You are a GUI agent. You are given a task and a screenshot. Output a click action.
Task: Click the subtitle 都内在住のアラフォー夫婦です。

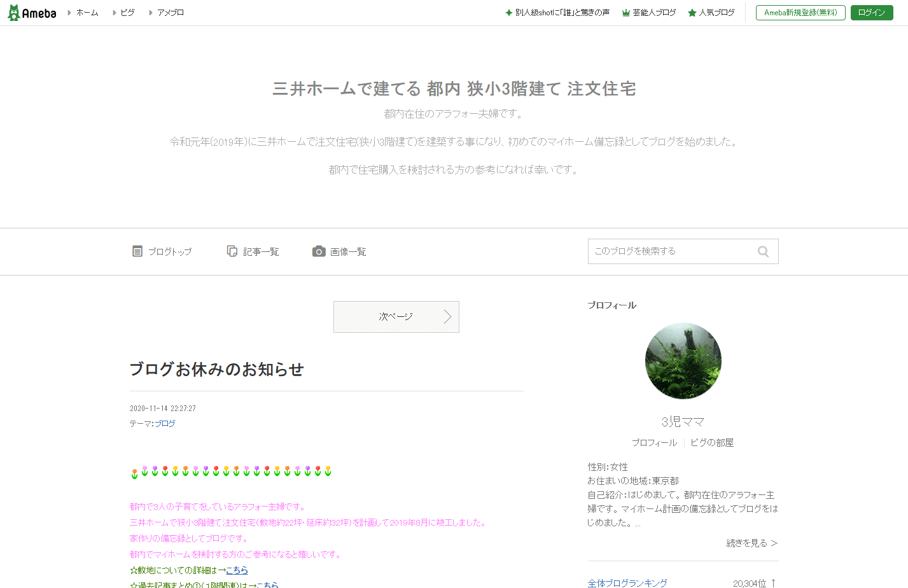tap(454, 114)
